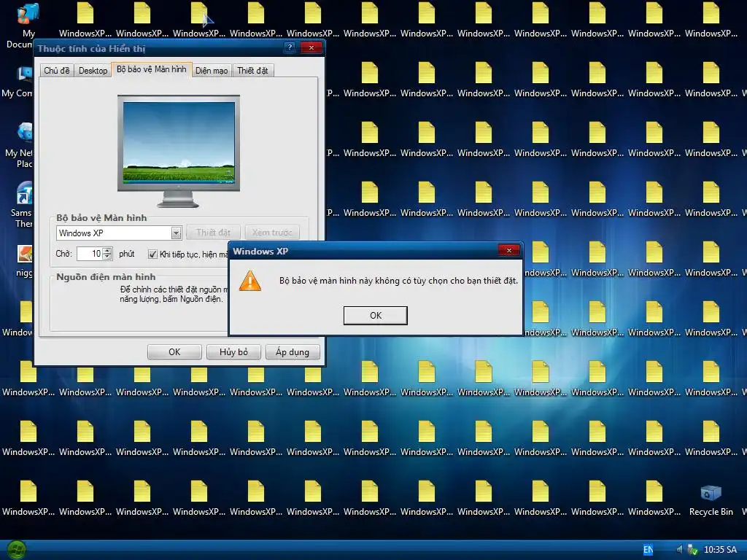The height and width of the screenshot is (560, 747).
Task: Click the warning triangle icon in message box
Action: point(250,281)
